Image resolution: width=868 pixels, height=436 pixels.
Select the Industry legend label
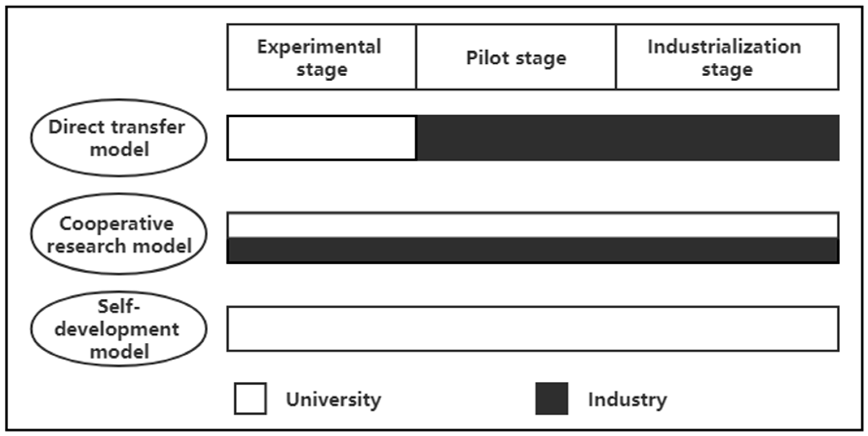[x=627, y=400]
